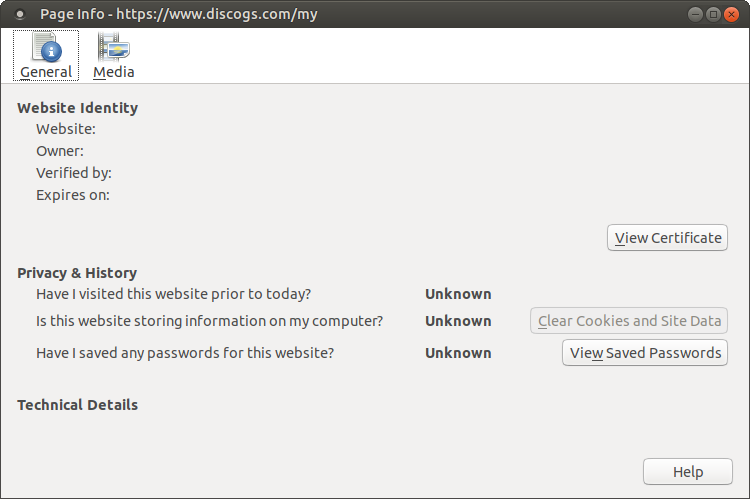The image size is (750, 499).
Task: Click the window menu dot in title bar
Action: point(20,15)
